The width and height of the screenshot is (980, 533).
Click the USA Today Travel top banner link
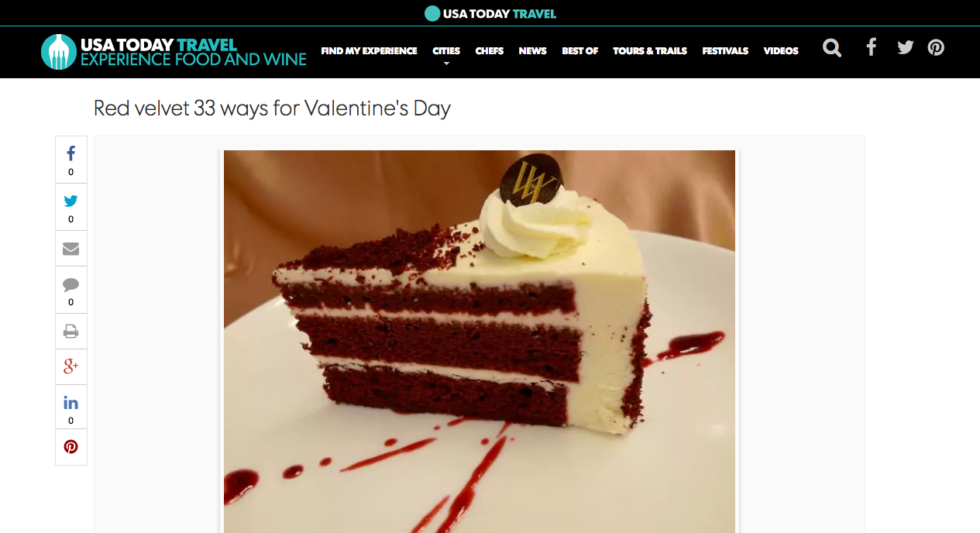[x=490, y=13]
